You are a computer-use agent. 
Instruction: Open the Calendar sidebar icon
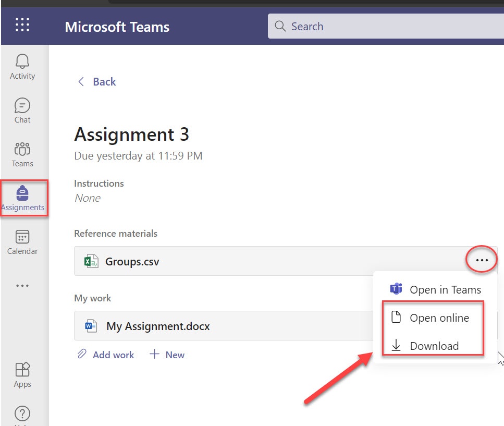pyautogui.click(x=22, y=237)
